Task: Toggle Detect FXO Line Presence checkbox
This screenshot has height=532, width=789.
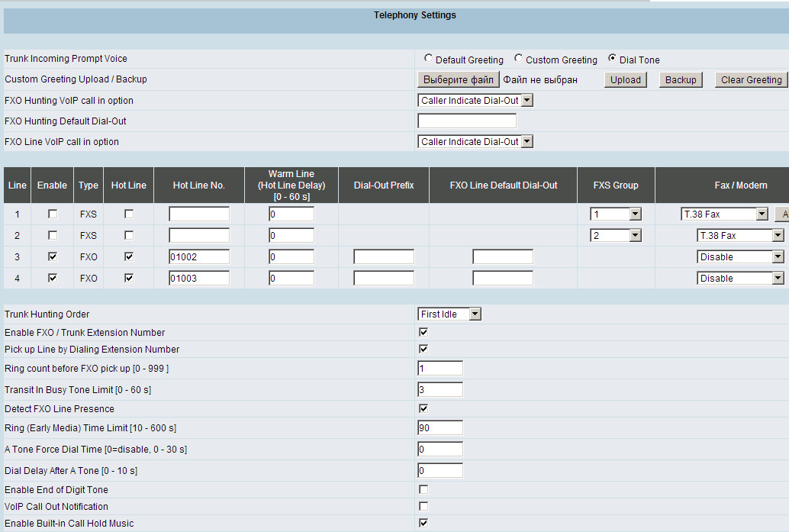Action: click(423, 408)
